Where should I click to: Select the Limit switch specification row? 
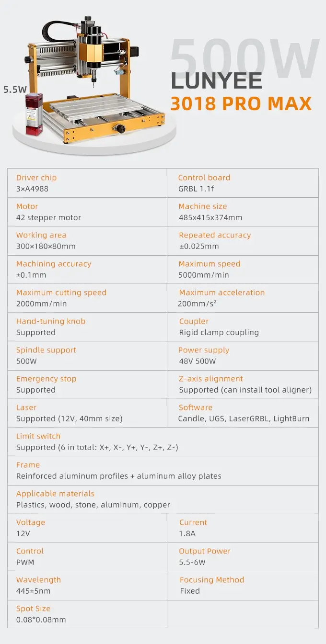pos(163,441)
